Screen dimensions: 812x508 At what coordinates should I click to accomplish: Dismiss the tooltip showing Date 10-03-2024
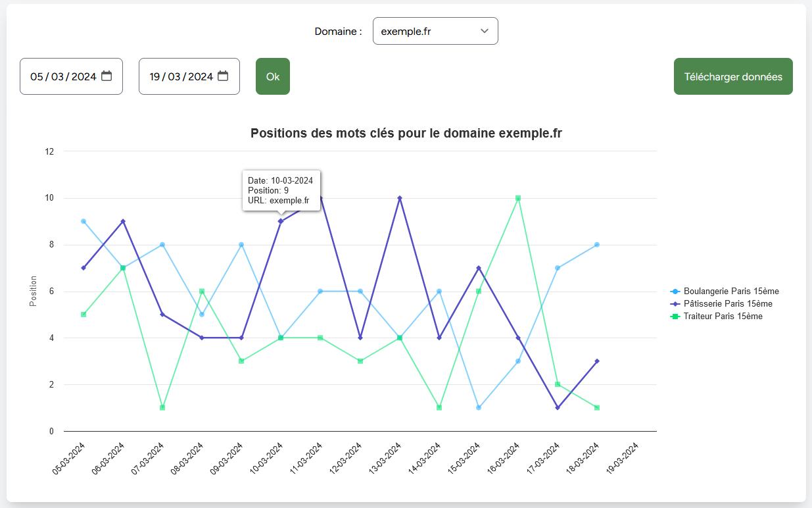tap(283, 191)
